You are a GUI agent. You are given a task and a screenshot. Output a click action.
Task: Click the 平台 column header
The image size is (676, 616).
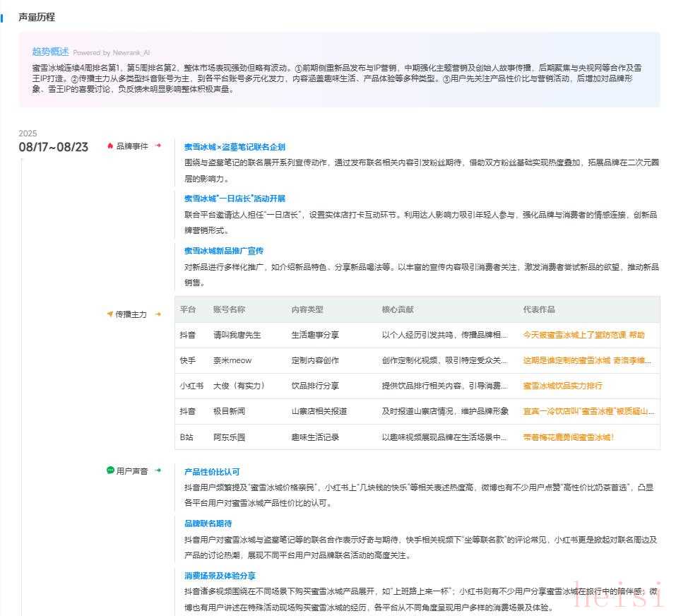click(x=188, y=309)
